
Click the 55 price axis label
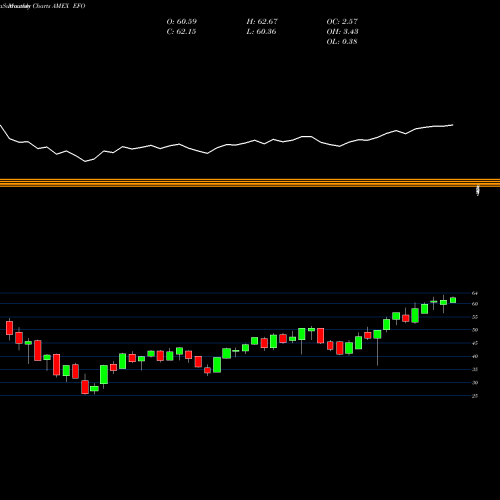(x=475, y=317)
